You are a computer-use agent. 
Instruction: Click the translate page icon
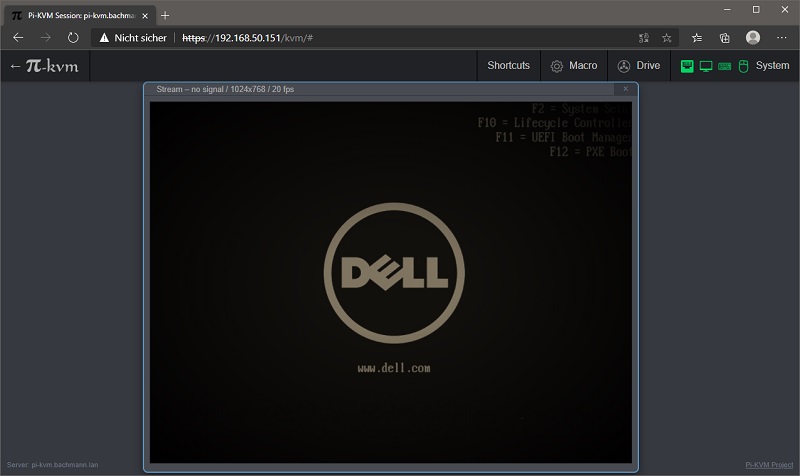pyautogui.click(x=644, y=38)
